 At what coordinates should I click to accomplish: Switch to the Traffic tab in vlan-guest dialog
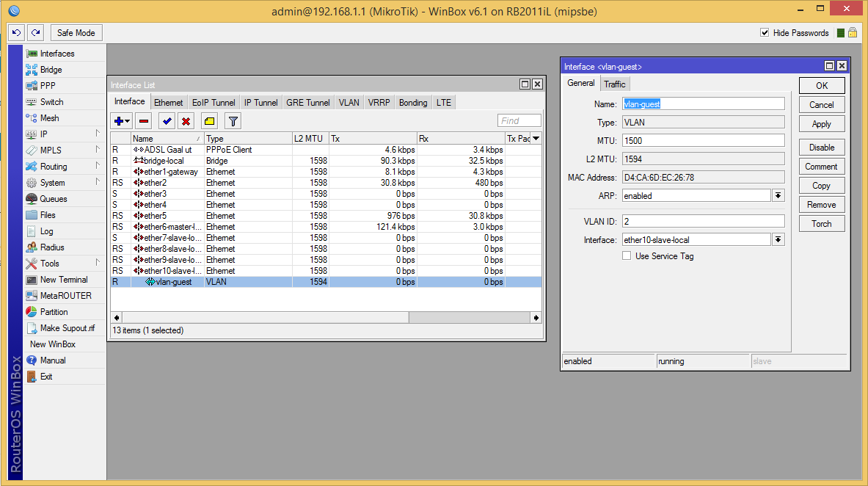click(615, 83)
